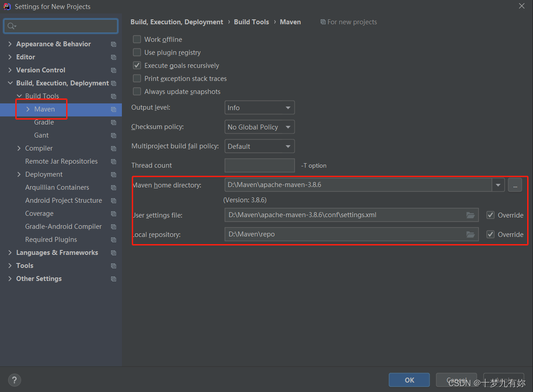Click the project-level icon beside Appearance & Behavior
Viewport: 533px width, 392px height.
click(x=113, y=44)
